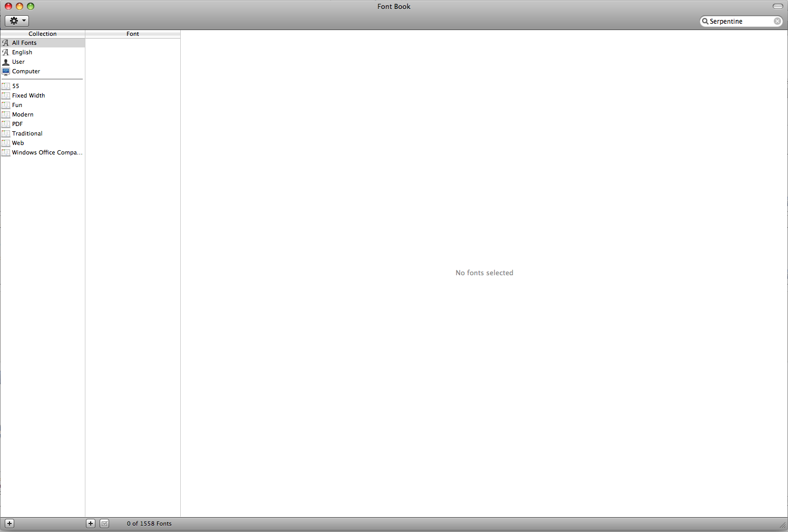Select the Windows Office Compatible collection
Viewport: 788px width, 532px height.
(42, 152)
